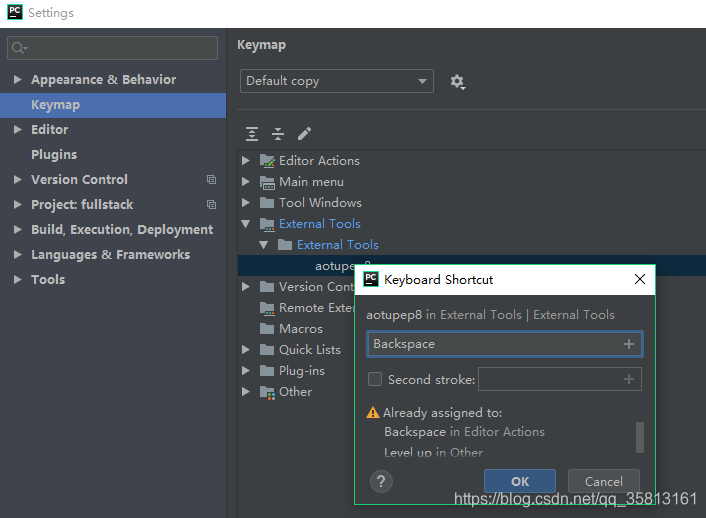Click the Collapse All toolbar icon
This screenshot has width=706, height=518.
coord(278,134)
